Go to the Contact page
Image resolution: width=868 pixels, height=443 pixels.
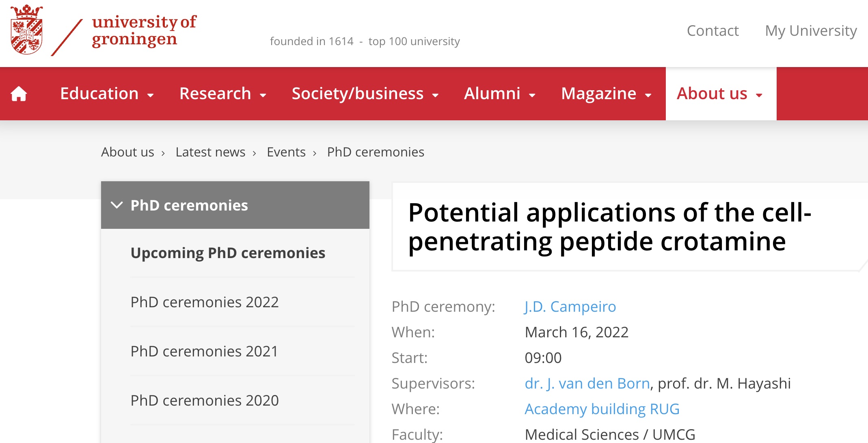coord(713,31)
